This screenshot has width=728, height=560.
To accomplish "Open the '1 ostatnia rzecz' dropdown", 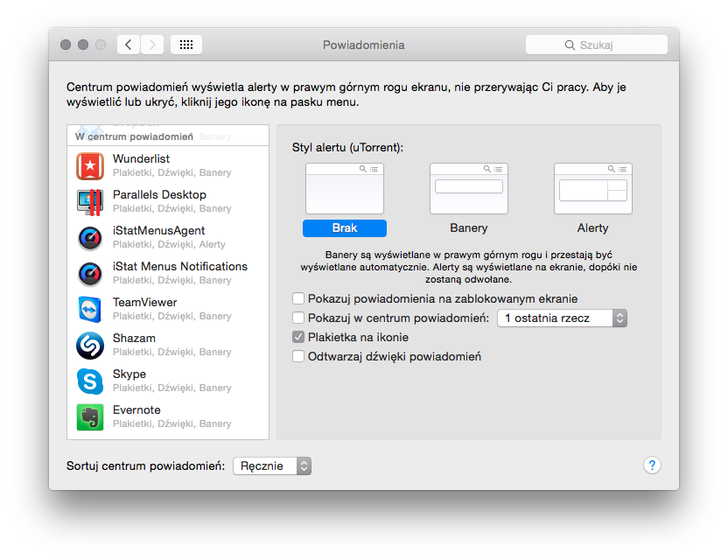I will (x=562, y=318).
